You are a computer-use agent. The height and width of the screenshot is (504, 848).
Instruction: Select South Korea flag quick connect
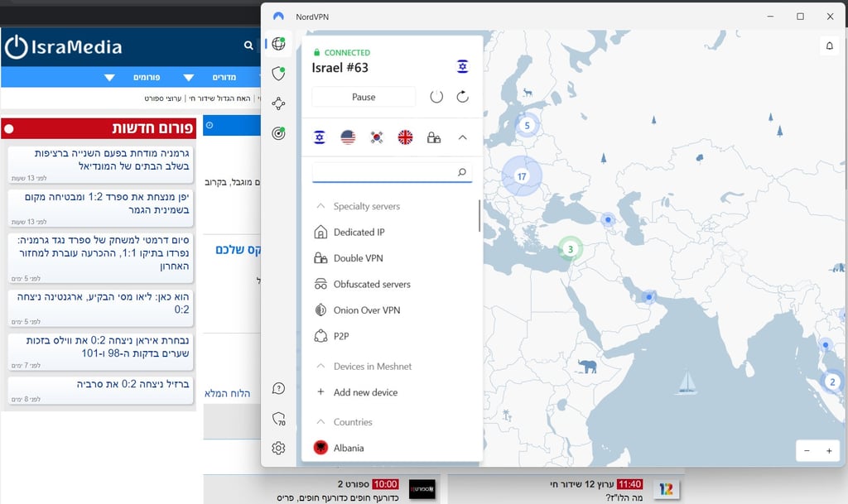click(377, 137)
